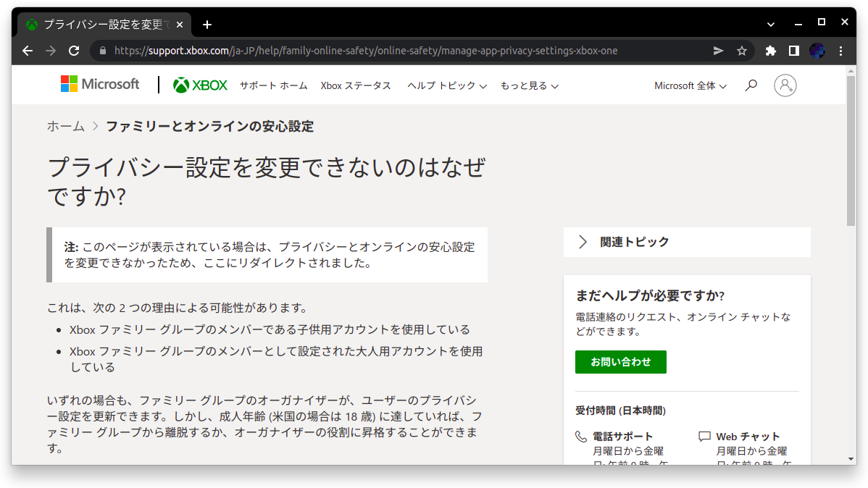The width and height of the screenshot is (868, 488).
Task: Click the padlock icon in the address bar
Action: tap(103, 51)
